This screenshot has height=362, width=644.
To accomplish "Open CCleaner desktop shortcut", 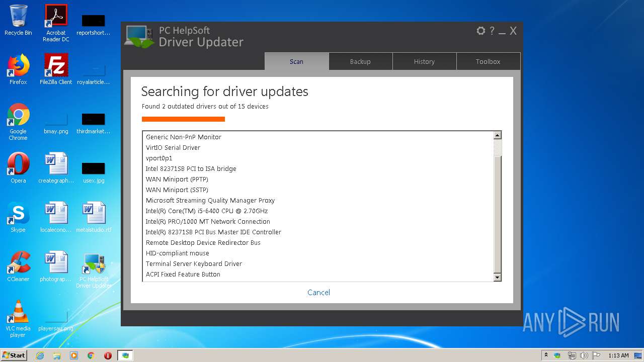I will click(18, 266).
